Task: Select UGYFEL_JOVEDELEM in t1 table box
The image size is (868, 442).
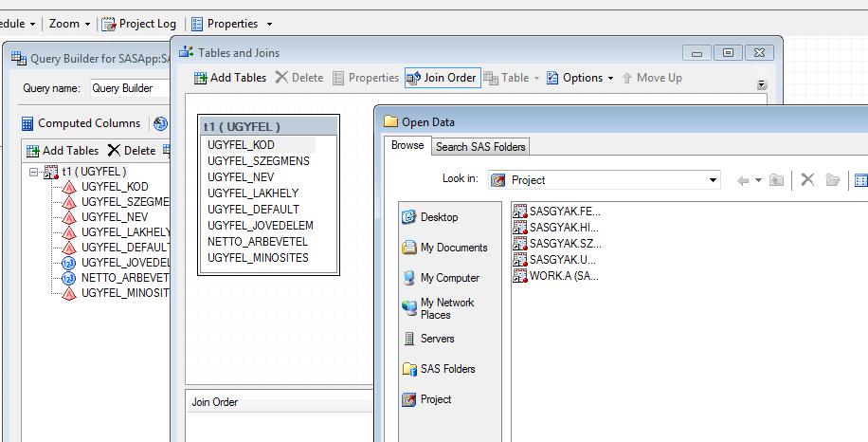Action: (x=261, y=226)
